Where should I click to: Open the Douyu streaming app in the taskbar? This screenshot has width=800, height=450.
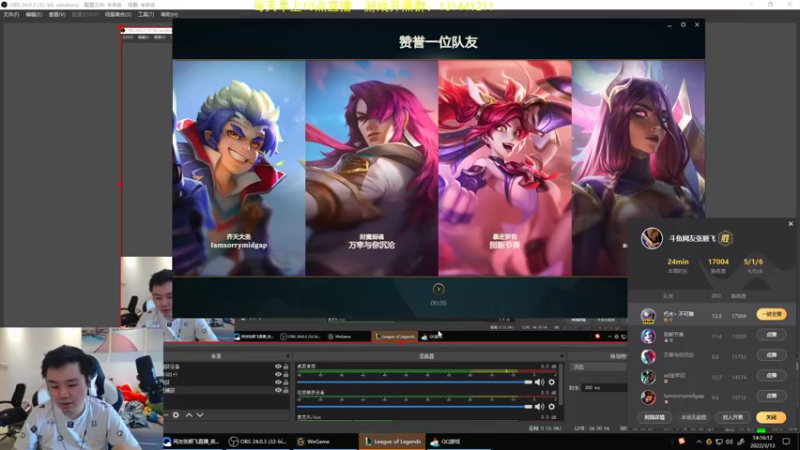pos(194,441)
